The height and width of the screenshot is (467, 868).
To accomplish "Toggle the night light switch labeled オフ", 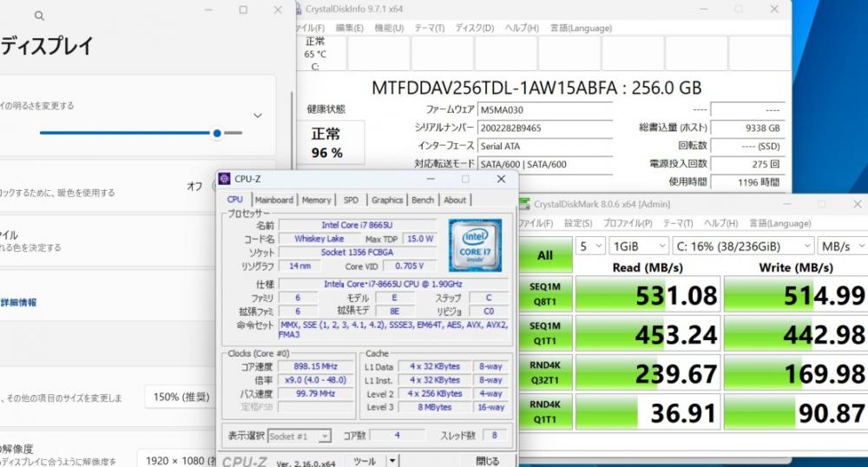I will 214,187.
